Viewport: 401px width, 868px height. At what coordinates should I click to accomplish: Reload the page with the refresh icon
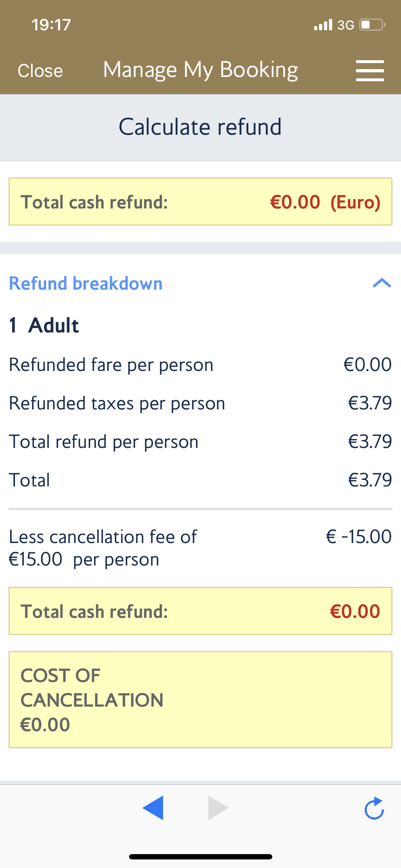pyautogui.click(x=374, y=808)
